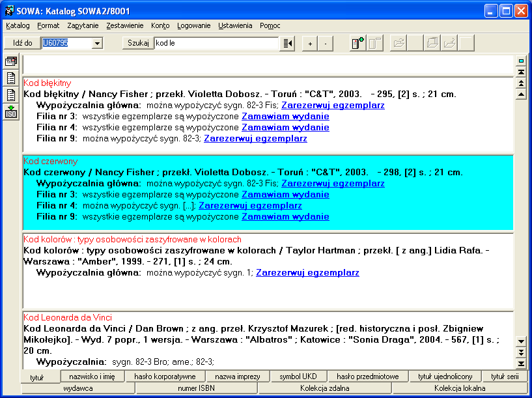Open the Zestawienie menu
Viewport: 532px width, 398px height.
pyautogui.click(x=125, y=25)
